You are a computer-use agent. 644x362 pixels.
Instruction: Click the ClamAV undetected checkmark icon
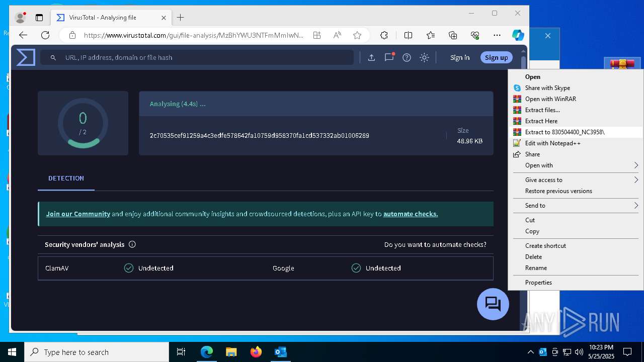129,268
